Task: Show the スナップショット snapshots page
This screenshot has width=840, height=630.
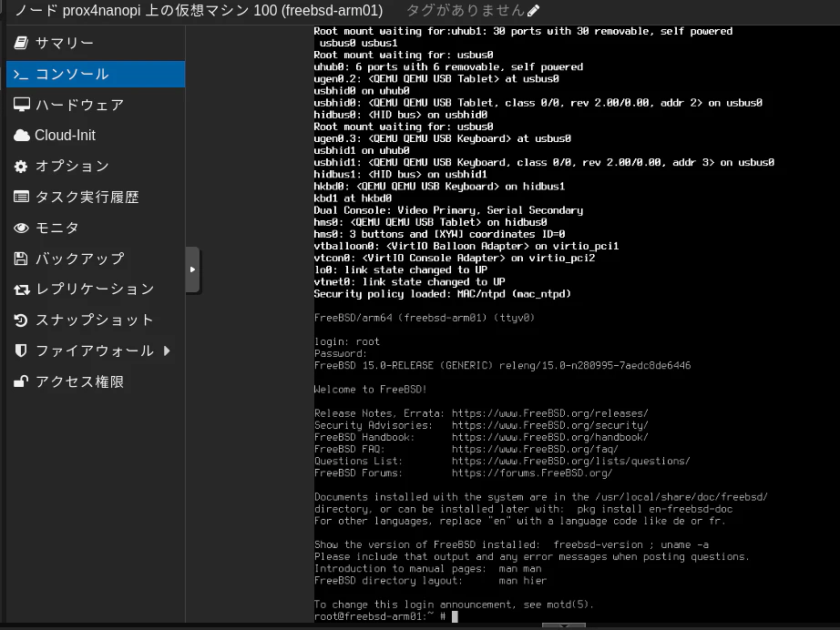Action: (96, 320)
